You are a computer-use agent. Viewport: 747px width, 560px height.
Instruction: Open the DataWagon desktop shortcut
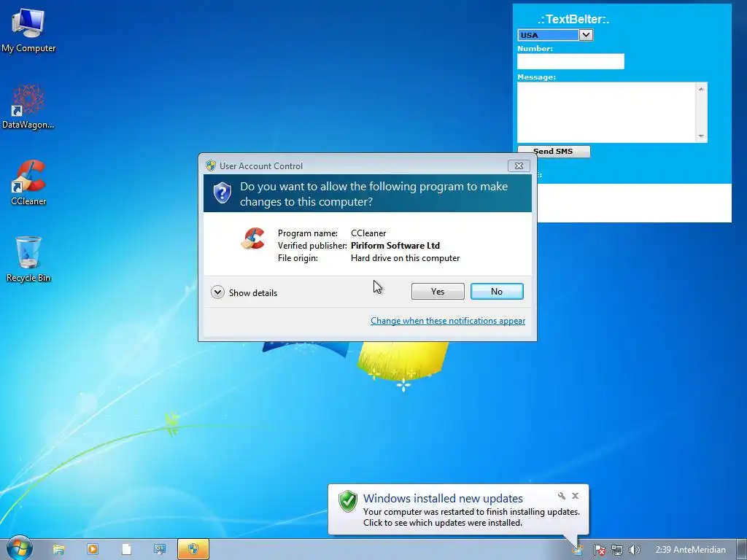28,106
